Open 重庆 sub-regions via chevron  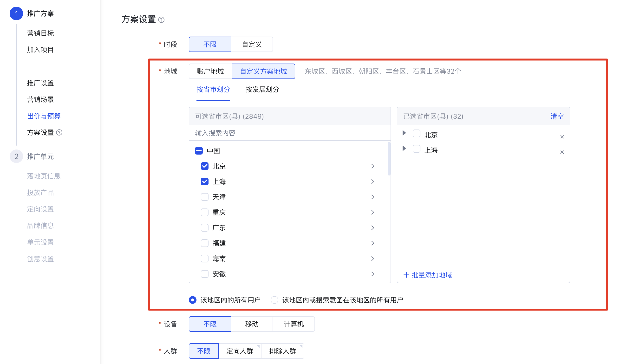point(372,212)
